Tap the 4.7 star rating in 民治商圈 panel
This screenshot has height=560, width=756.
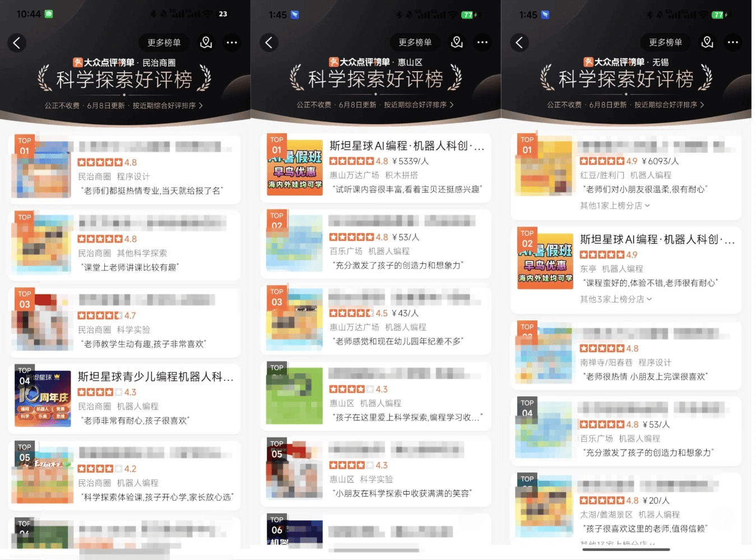click(107, 316)
